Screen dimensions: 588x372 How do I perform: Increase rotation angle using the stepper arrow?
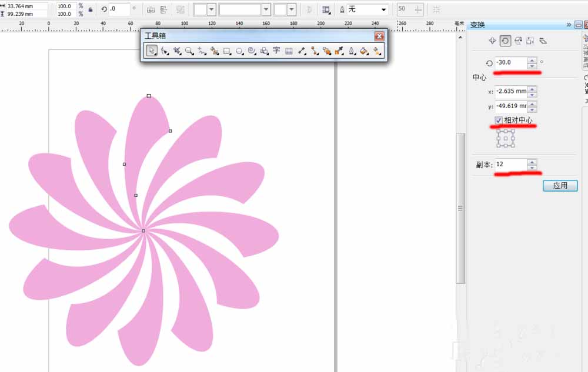pyautogui.click(x=532, y=61)
